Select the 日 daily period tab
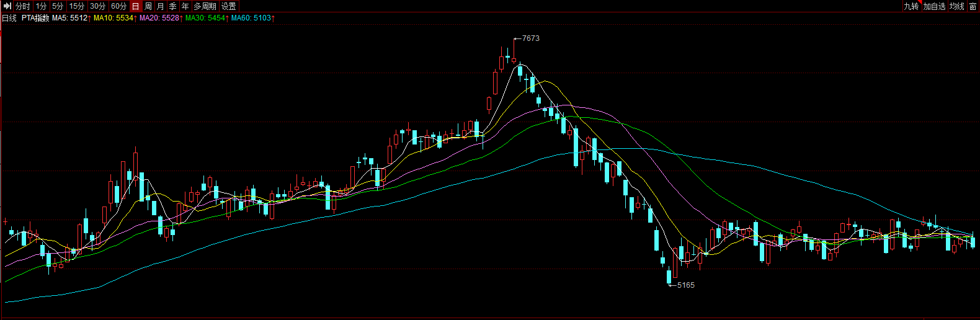 [x=136, y=6]
